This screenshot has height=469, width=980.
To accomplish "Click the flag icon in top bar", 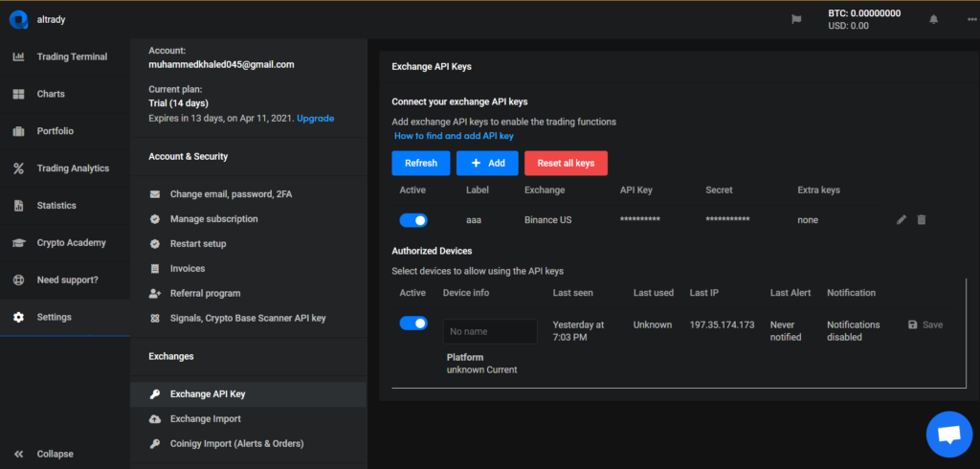I will pyautogui.click(x=796, y=19).
